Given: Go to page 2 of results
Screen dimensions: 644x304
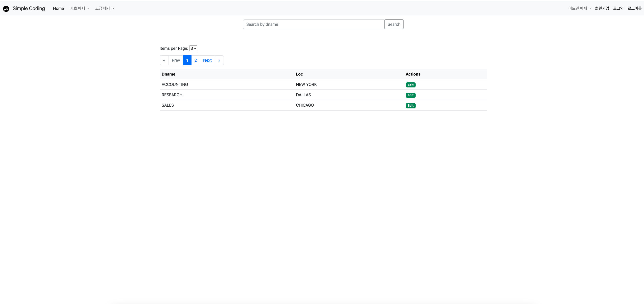Looking at the screenshot, I should pyautogui.click(x=196, y=60).
